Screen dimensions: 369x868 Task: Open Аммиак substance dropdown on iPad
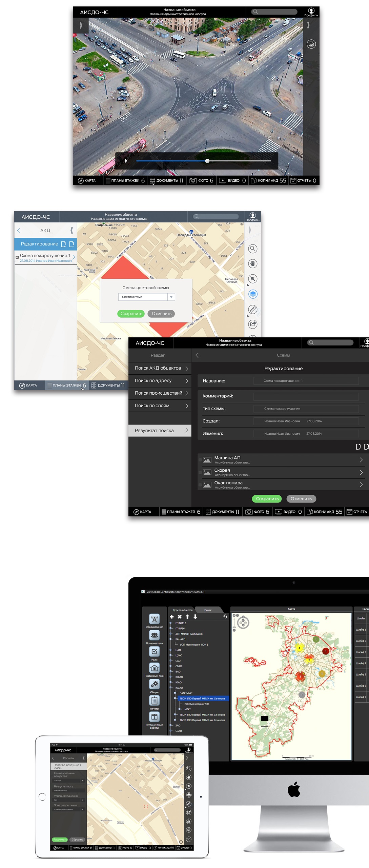coord(69,781)
